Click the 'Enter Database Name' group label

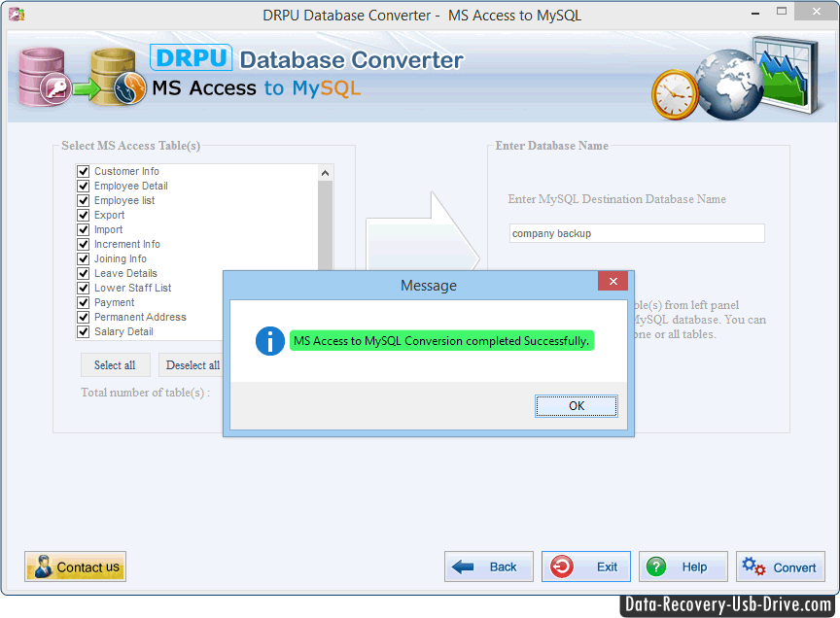point(552,146)
